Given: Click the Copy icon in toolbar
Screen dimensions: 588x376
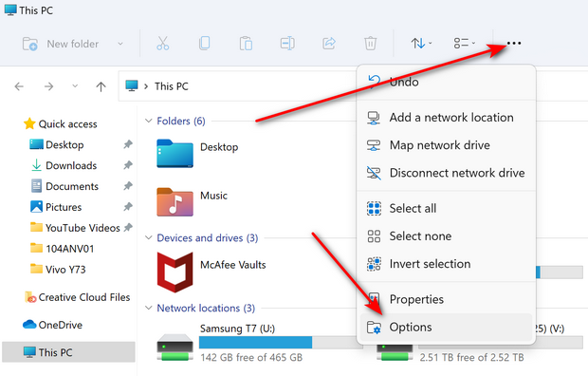Looking at the screenshot, I should 204,44.
